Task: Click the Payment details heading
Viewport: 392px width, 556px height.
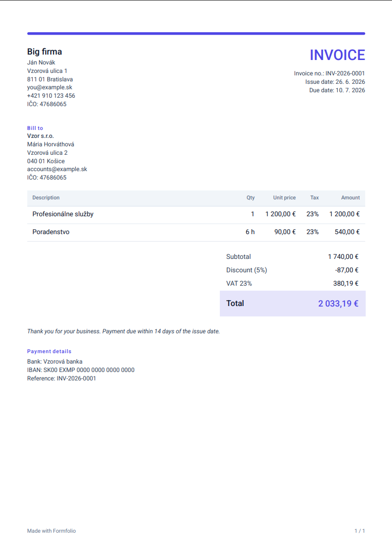Action: click(49, 351)
